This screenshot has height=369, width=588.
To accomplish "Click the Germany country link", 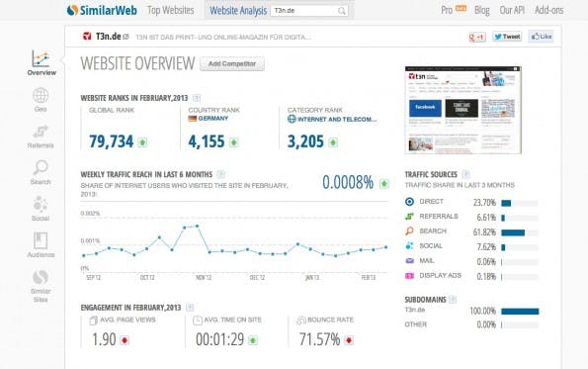I will [x=213, y=119].
